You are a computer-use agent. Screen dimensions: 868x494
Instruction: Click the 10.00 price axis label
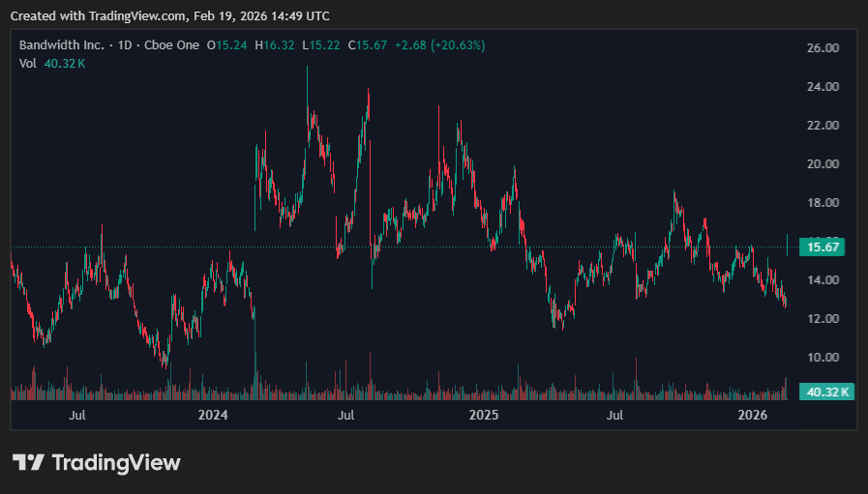point(823,358)
